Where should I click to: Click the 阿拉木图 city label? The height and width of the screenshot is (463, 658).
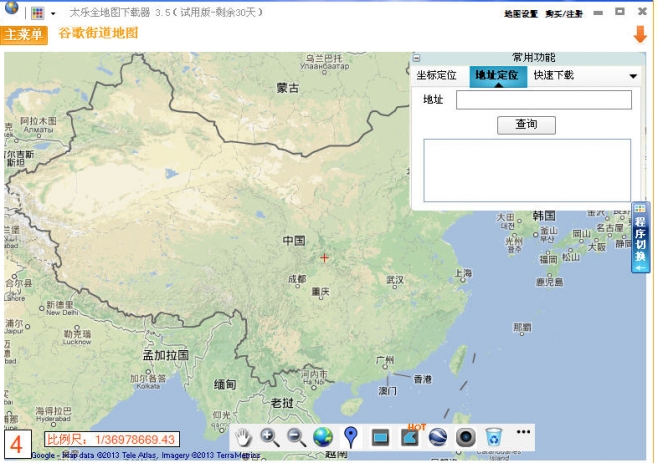coord(38,125)
